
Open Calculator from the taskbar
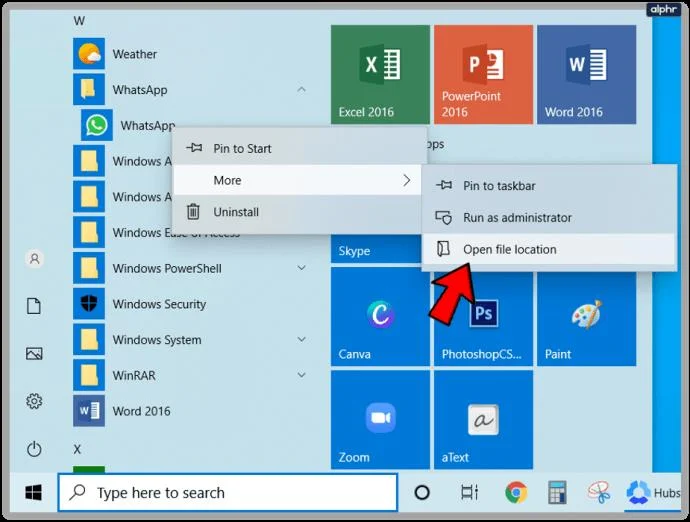(557, 493)
